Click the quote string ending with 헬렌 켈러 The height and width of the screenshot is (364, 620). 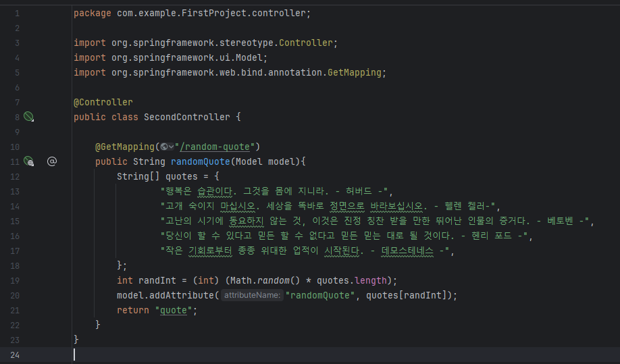point(328,206)
